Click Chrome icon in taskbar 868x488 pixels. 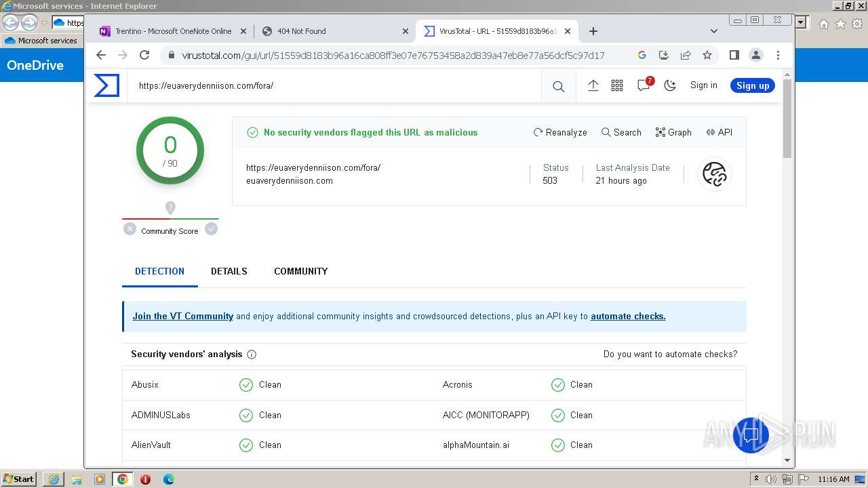point(122,479)
